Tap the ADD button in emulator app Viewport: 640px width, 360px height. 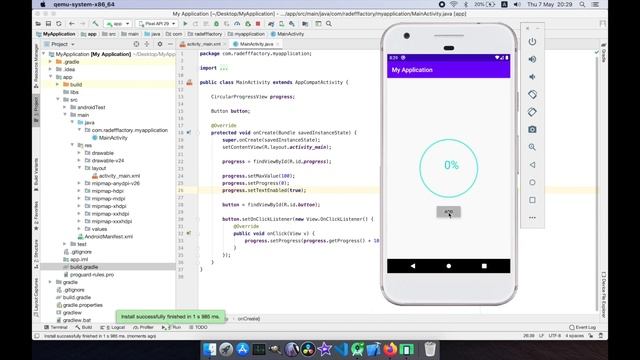point(449,212)
